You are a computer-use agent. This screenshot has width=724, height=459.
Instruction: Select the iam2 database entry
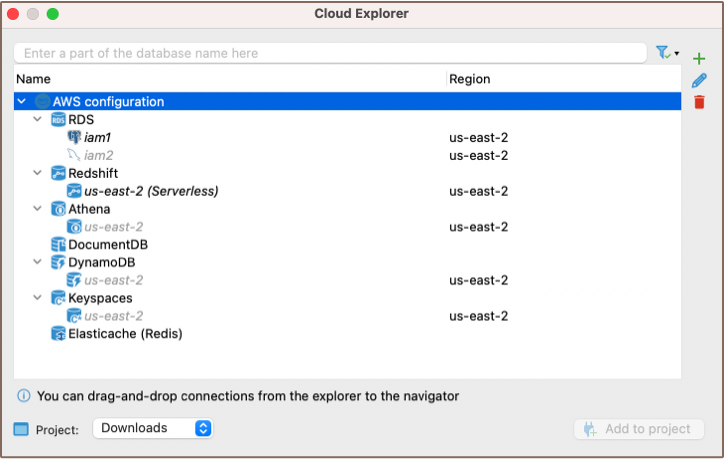98,155
